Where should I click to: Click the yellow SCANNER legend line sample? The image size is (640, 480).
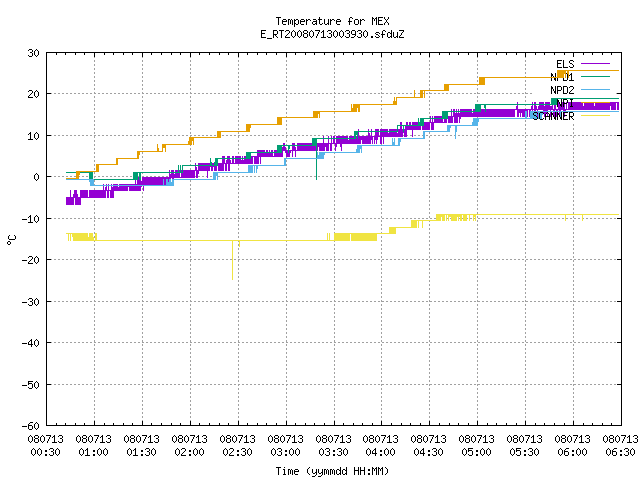pos(595,116)
